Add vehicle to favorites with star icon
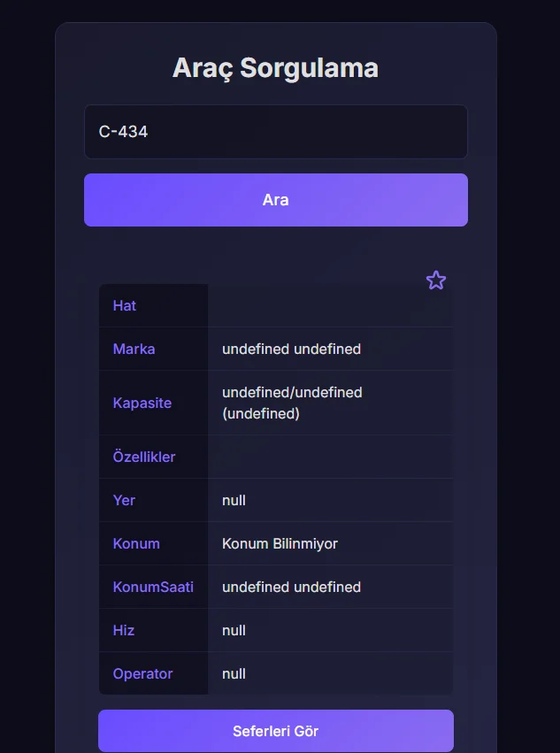The width and height of the screenshot is (560, 753). (x=436, y=280)
